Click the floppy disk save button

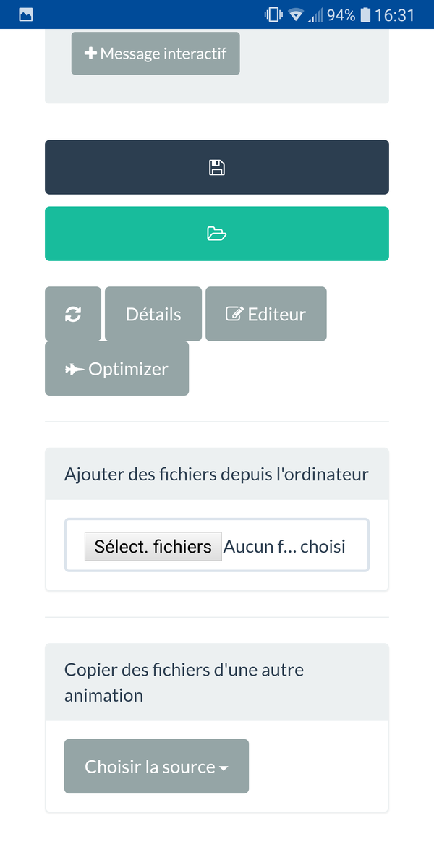coord(217,167)
